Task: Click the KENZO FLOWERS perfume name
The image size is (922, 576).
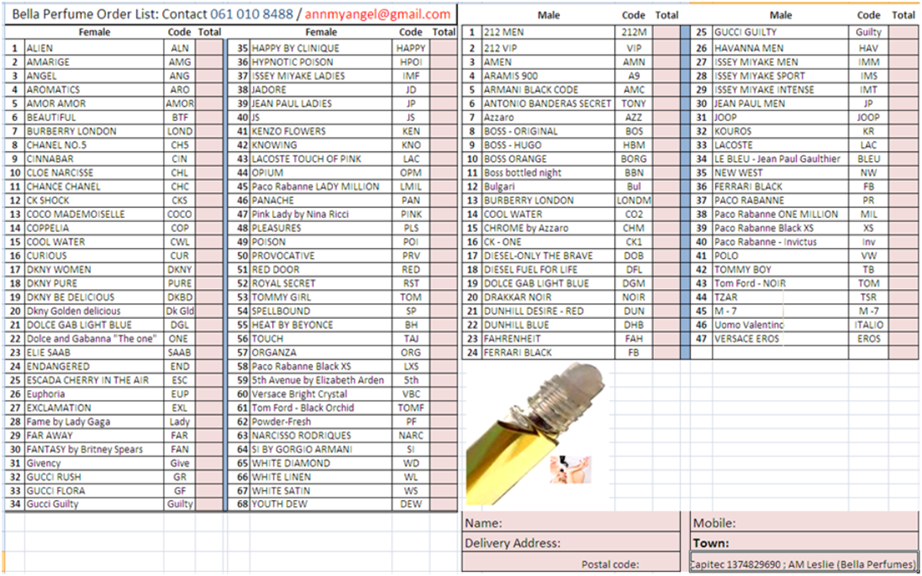Action: click(289, 131)
